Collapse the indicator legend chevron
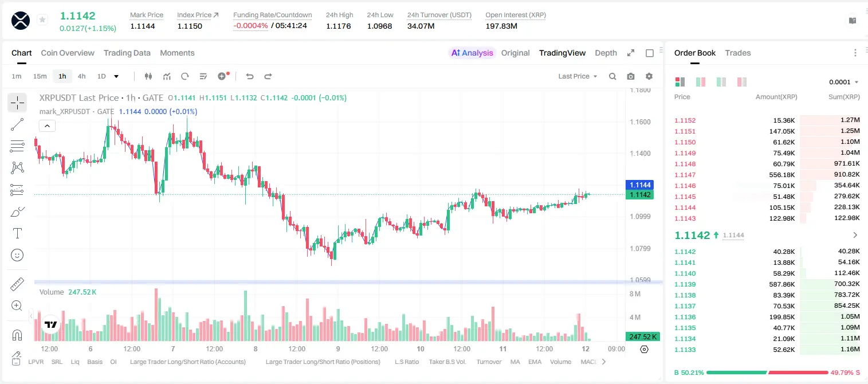This screenshot has width=868, height=384. pos(47,126)
